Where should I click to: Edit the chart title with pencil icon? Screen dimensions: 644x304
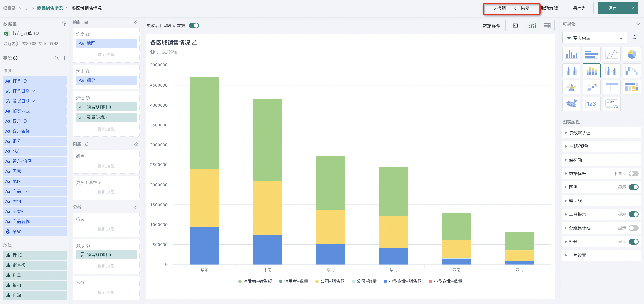pyautogui.click(x=195, y=43)
